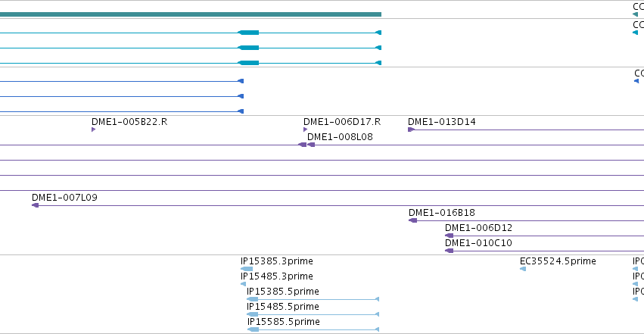Open the IP15385.5prime label

click(283, 292)
